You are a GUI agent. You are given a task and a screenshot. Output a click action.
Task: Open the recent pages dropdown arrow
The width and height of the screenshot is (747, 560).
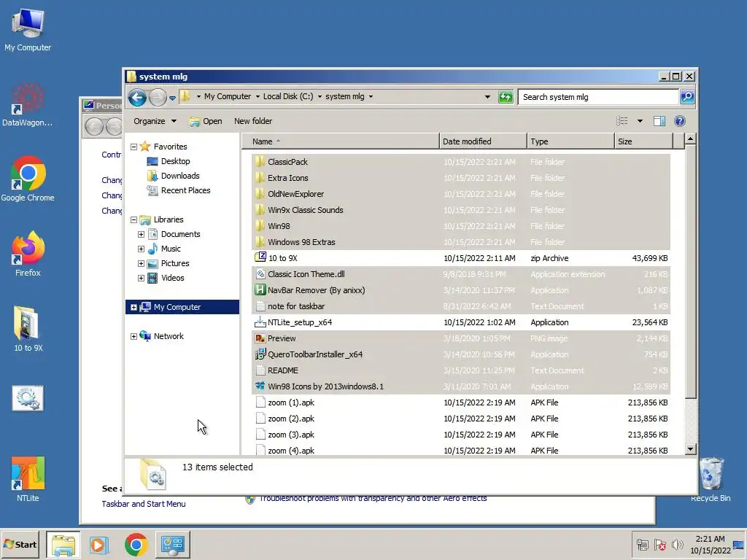(x=172, y=98)
